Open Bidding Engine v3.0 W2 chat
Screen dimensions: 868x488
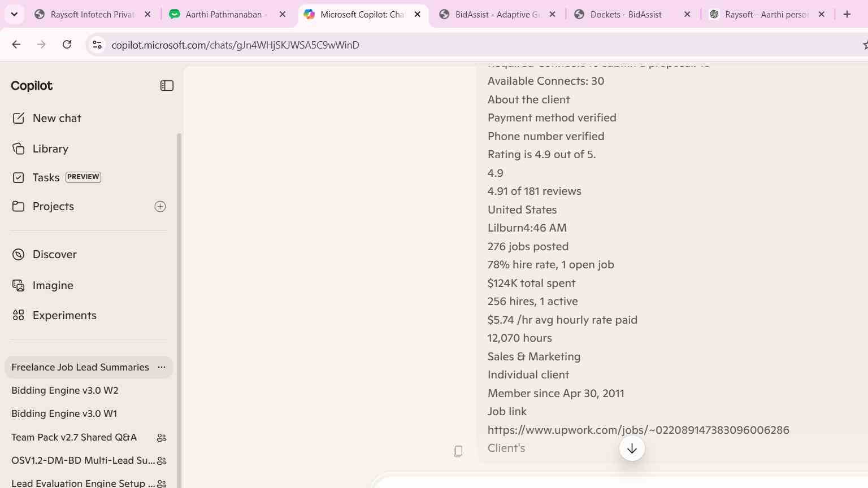coord(65,390)
